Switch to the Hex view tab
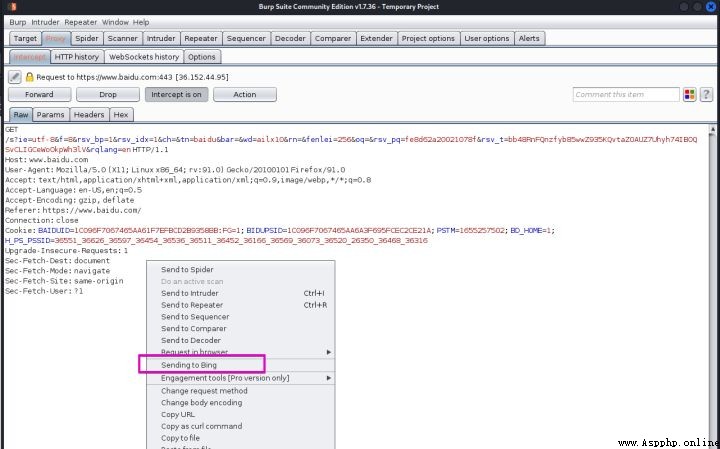The height and width of the screenshot is (449, 720). pos(121,115)
